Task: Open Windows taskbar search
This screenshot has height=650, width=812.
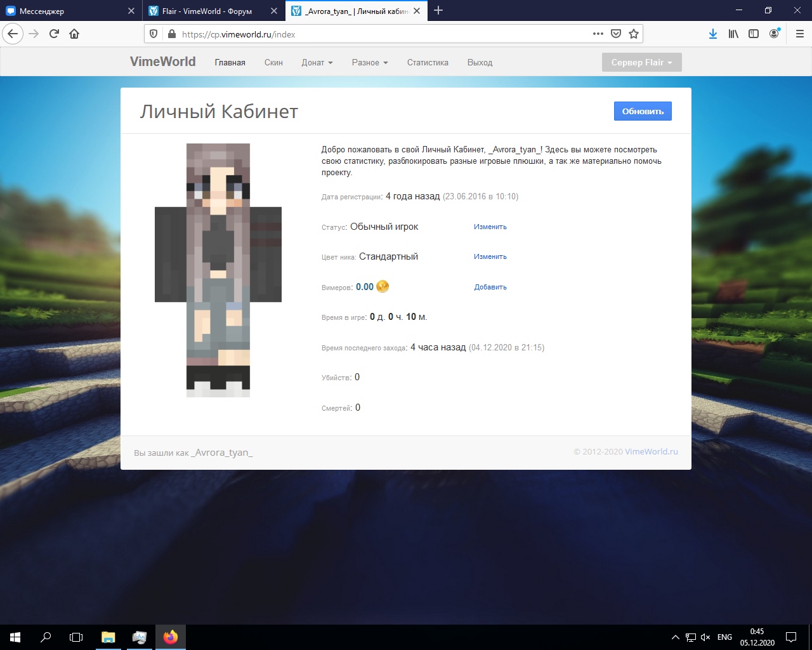Action: [x=46, y=637]
